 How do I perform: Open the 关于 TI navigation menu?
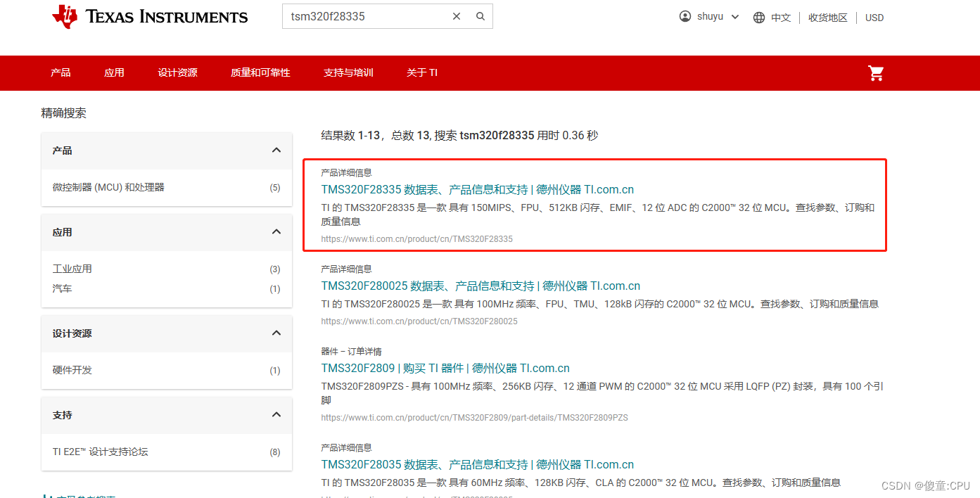(x=422, y=72)
